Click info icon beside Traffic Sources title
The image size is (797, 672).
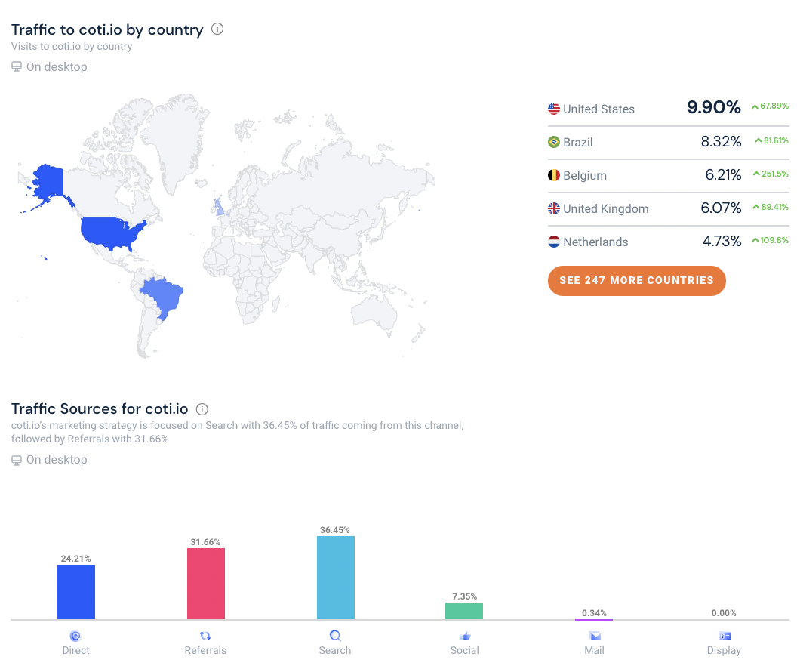[202, 409]
